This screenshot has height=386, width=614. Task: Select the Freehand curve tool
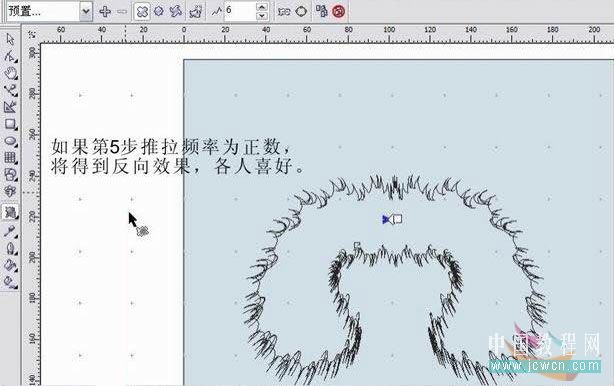pyautogui.click(x=10, y=90)
